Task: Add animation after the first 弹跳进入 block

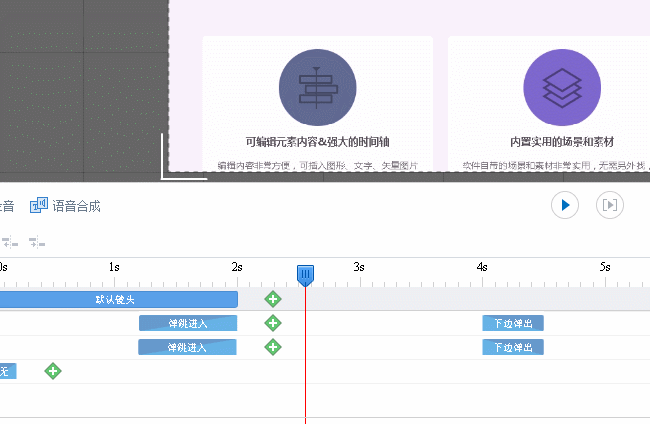Action: pos(273,323)
